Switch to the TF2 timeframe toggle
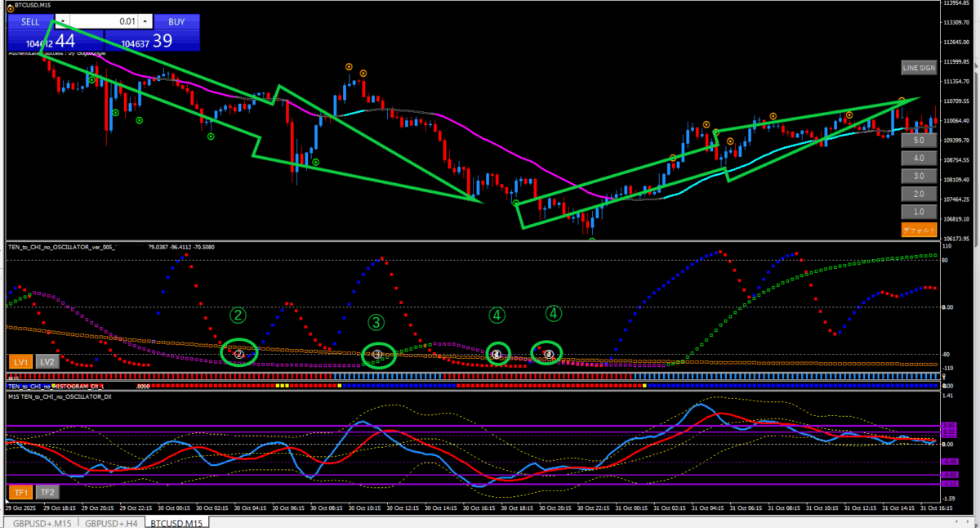The height and width of the screenshot is (528, 980). click(47, 492)
